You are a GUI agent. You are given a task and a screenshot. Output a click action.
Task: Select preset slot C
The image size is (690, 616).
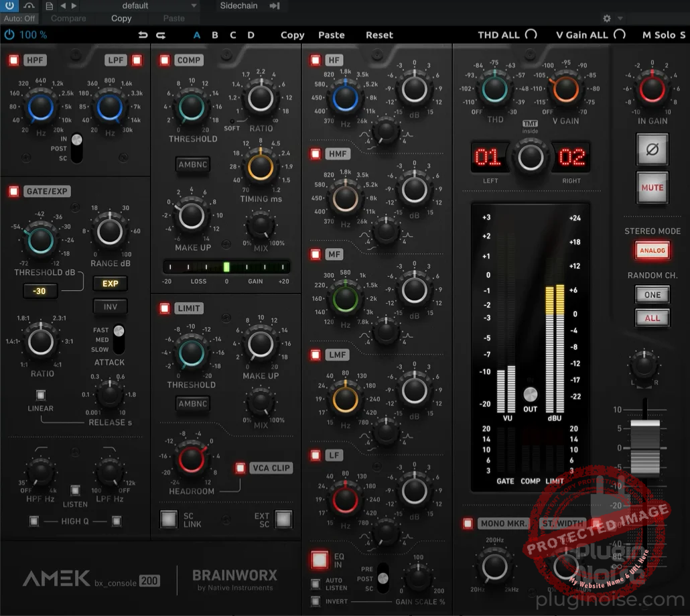click(232, 35)
